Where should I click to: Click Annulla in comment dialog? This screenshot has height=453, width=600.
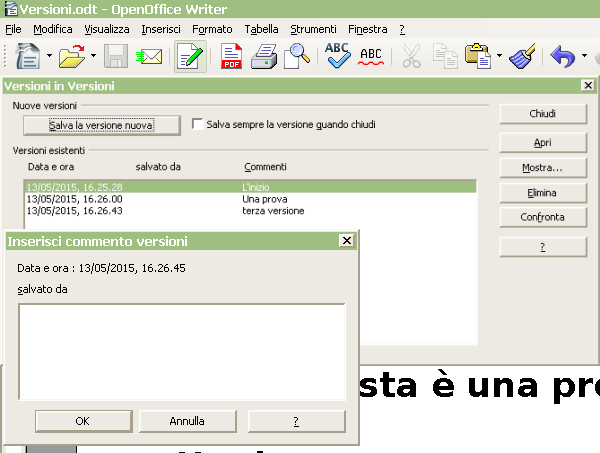[188, 421]
